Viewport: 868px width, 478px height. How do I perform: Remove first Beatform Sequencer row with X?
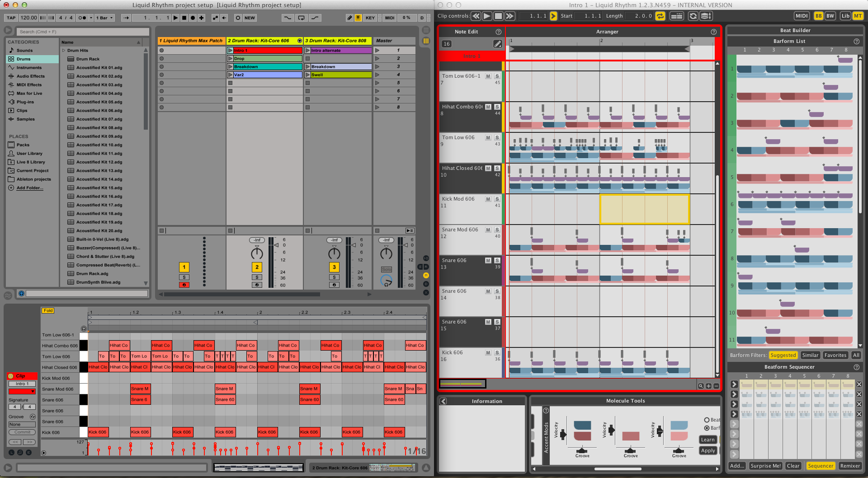pyautogui.click(x=859, y=384)
